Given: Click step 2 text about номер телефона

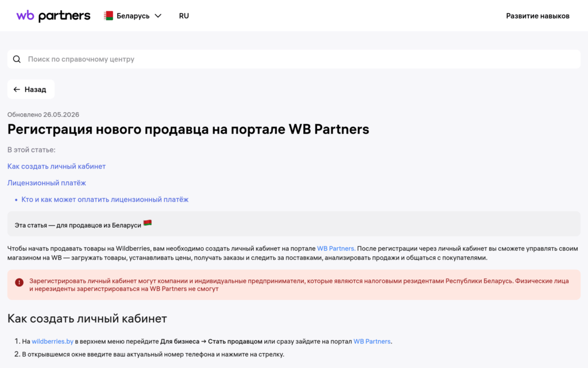Looking at the screenshot, I should click(153, 354).
